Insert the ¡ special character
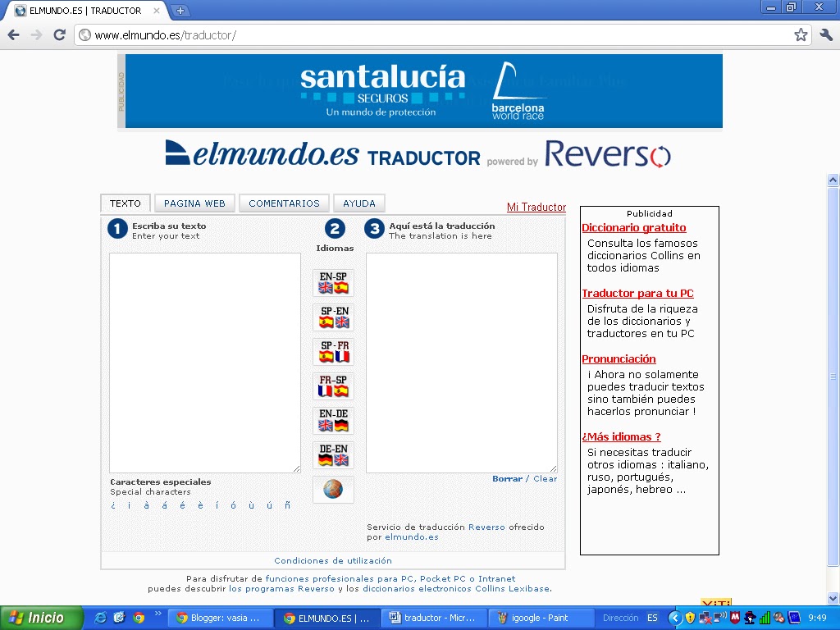Image resolution: width=840 pixels, height=630 pixels. click(x=129, y=505)
